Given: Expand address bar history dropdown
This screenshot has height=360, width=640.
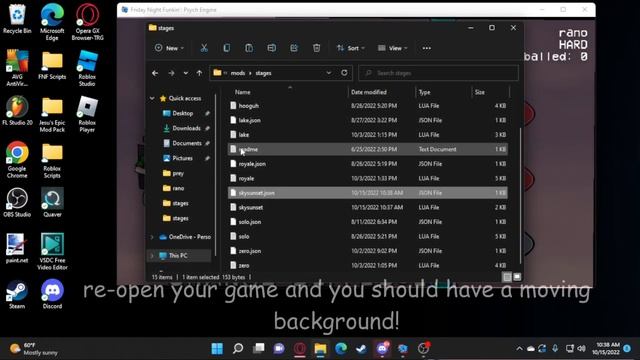Looking at the screenshot, I should coord(329,73).
